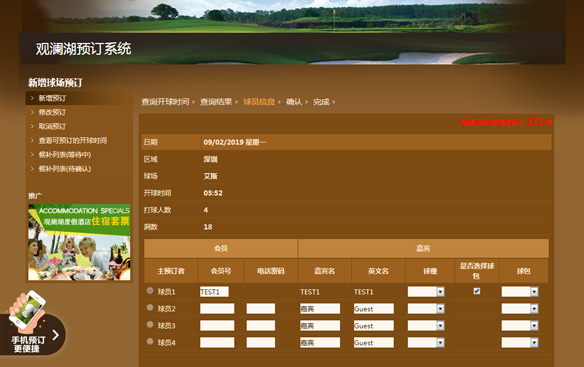This screenshot has width=584, height=367.
Task: Click member number field containing TEST1
Action: click(214, 292)
